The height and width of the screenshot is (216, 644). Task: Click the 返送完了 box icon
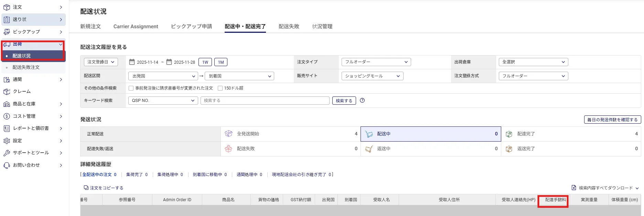point(509,149)
